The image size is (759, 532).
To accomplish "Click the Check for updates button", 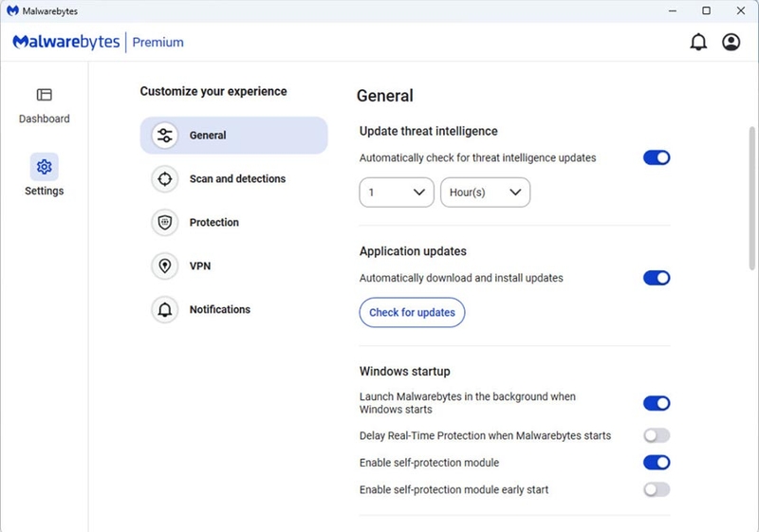I will pyautogui.click(x=412, y=312).
